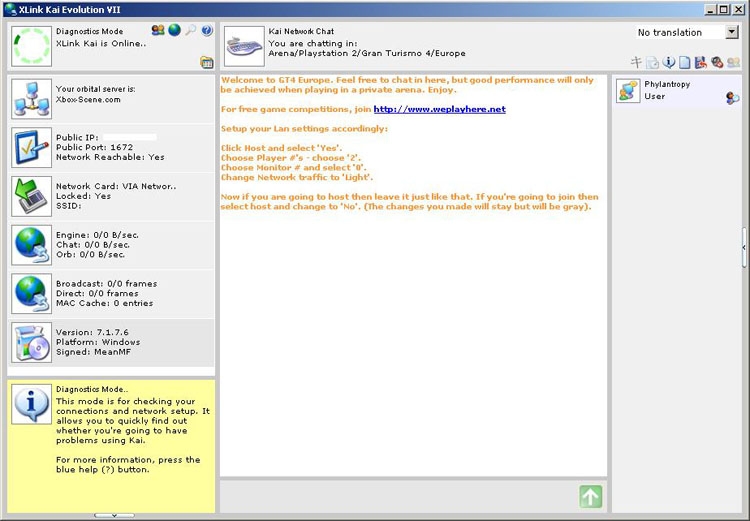750x521 pixels.
Task: Click Phylantropy's user avatar icon
Action: click(x=628, y=90)
